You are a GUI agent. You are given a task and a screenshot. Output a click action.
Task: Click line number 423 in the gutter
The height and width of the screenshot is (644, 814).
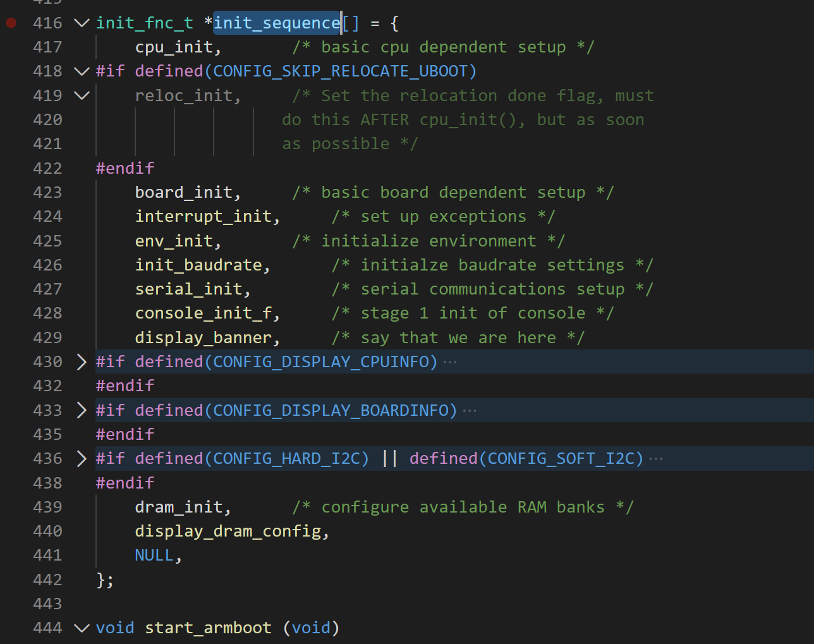tap(48, 192)
